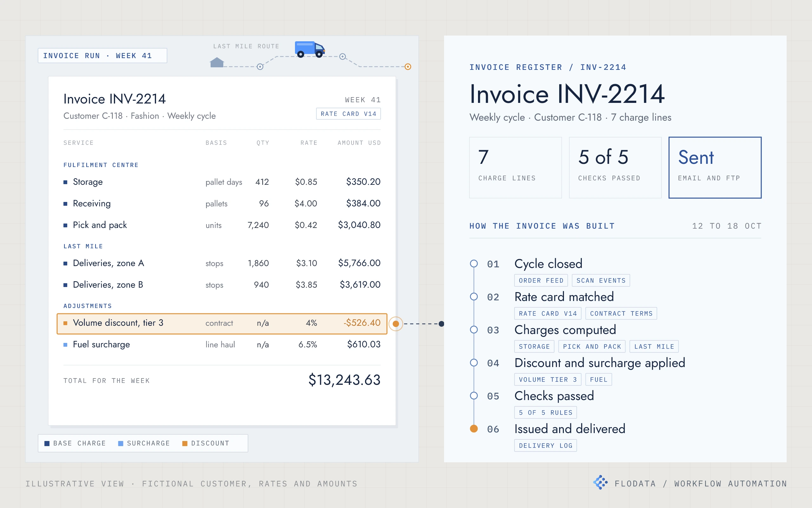Viewport: 812px width, 508px height.
Task: Click the PICK AND PACK tag
Action: click(592, 346)
